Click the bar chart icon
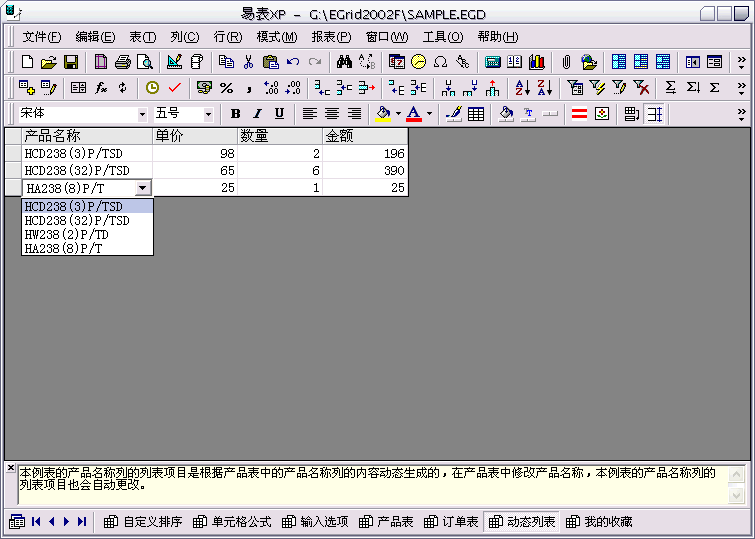This screenshot has width=755, height=539. [537, 62]
